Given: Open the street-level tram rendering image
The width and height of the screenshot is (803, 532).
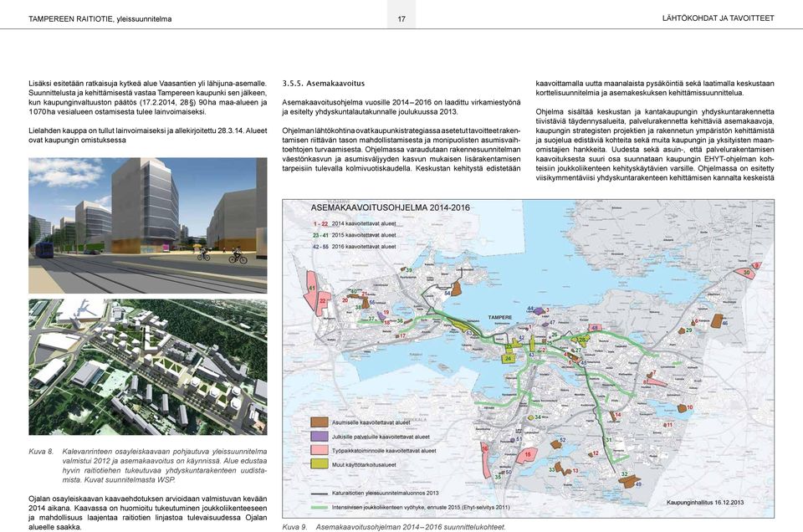Looking at the screenshot, I should tap(147, 225).
